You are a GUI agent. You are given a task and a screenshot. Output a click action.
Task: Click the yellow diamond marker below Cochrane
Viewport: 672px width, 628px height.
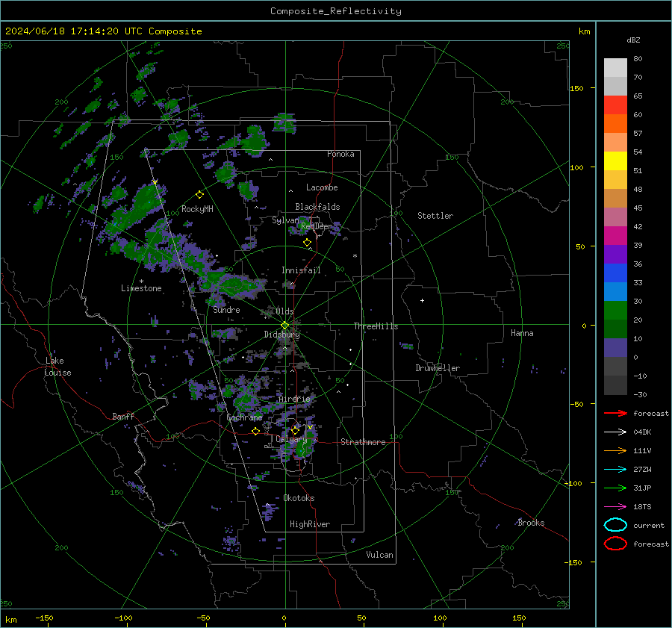click(255, 431)
